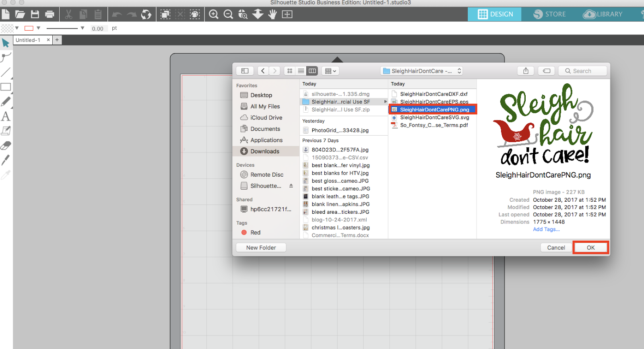Click the Save floppy disk icon
Image resolution: width=644 pixels, height=349 pixels.
point(35,14)
